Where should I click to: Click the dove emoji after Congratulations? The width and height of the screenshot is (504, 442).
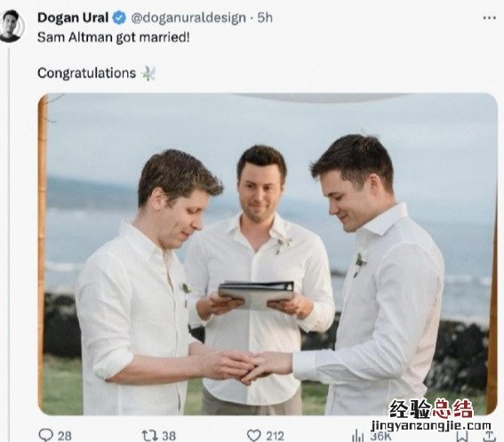coord(148,73)
